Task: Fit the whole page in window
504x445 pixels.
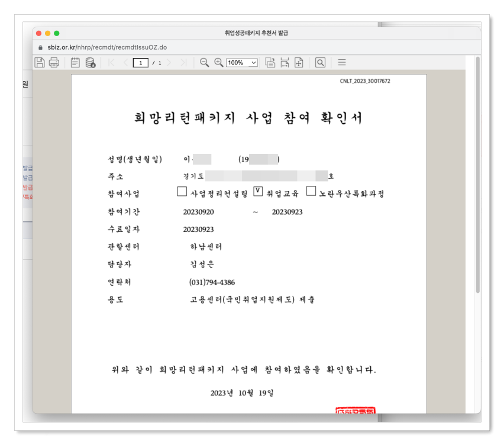Action: [299, 62]
